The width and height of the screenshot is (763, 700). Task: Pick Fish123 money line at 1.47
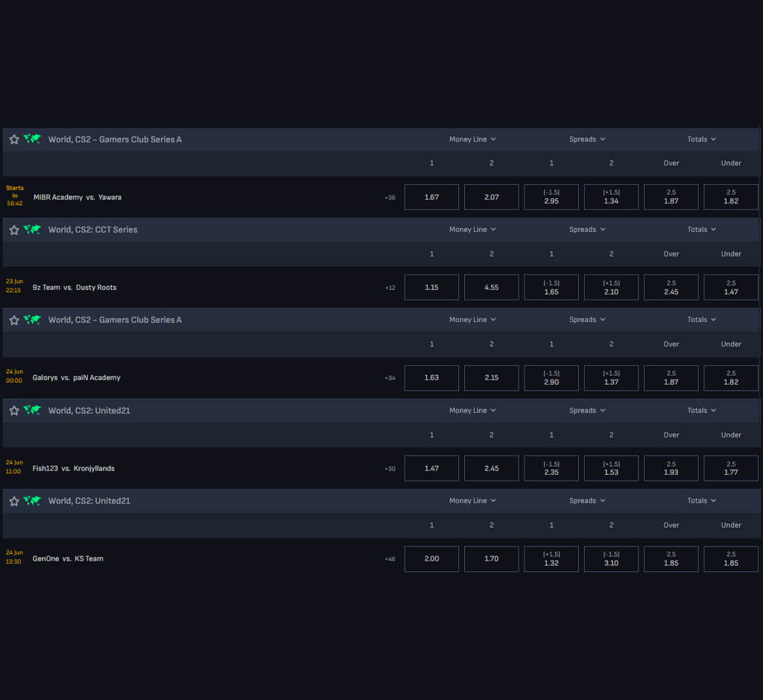click(x=431, y=468)
